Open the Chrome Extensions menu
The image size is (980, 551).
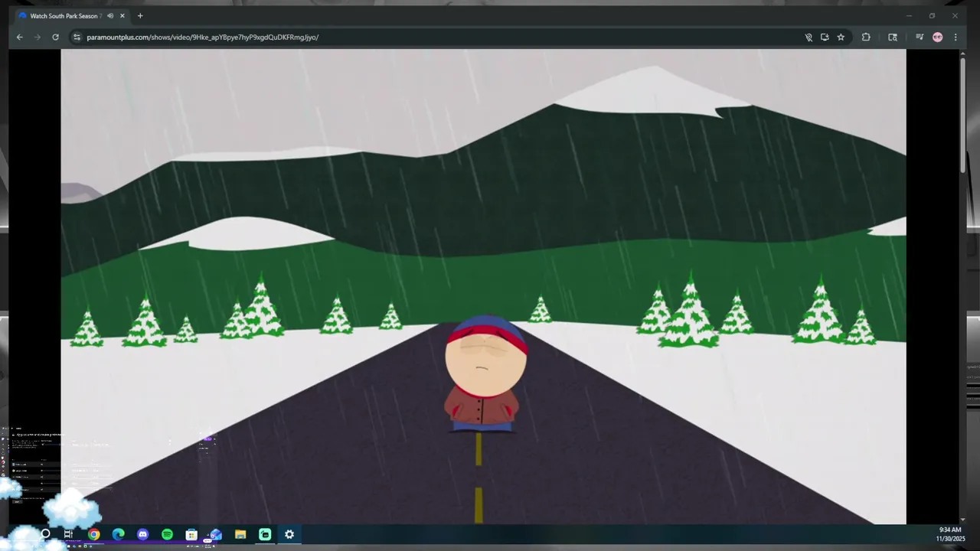pyautogui.click(x=866, y=37)
